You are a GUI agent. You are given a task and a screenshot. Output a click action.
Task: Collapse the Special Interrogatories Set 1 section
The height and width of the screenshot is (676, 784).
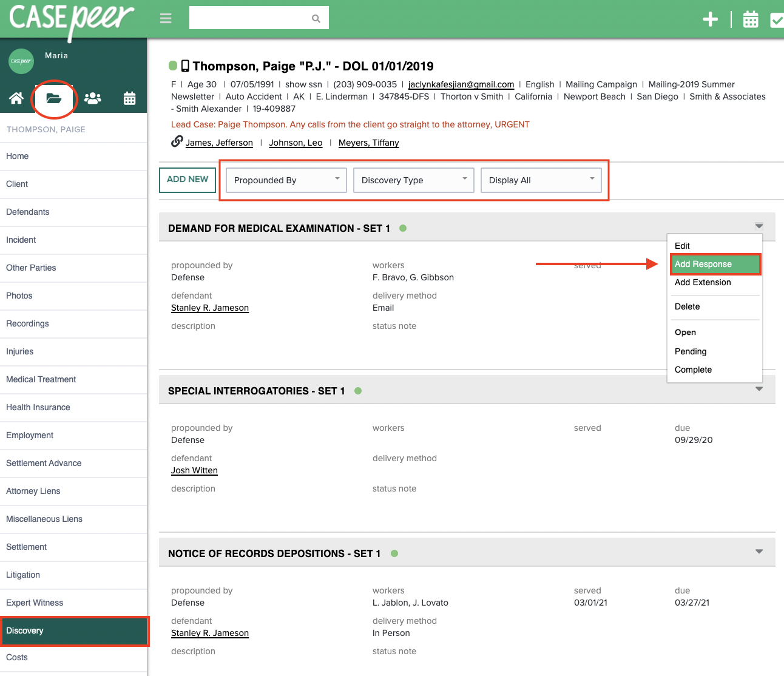point(759,389)
